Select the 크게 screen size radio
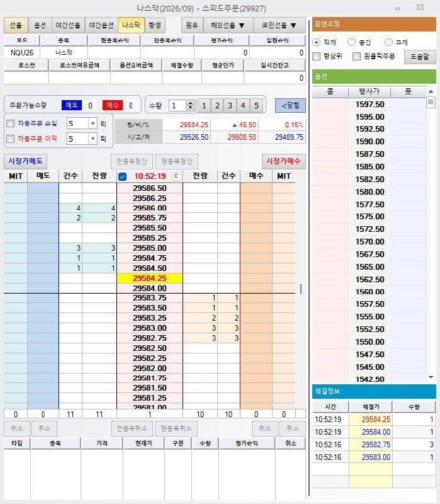 pos(388,42)
